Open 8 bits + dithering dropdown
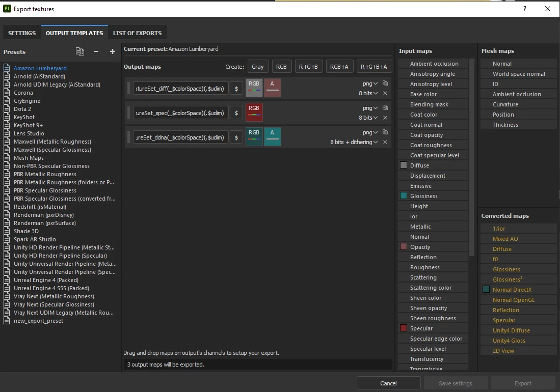The width and height of the screenshot is (560, 392). (354, 142)
